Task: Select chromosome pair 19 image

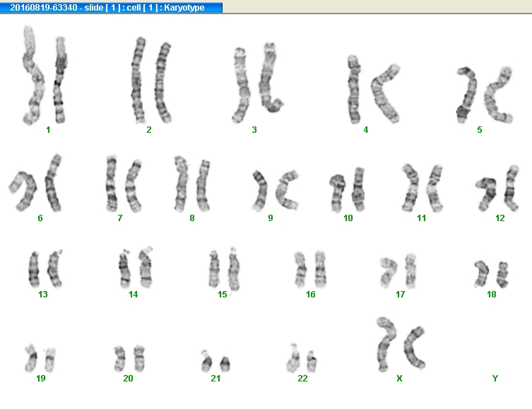Action: pyautogui.click(x=40, y=358)
